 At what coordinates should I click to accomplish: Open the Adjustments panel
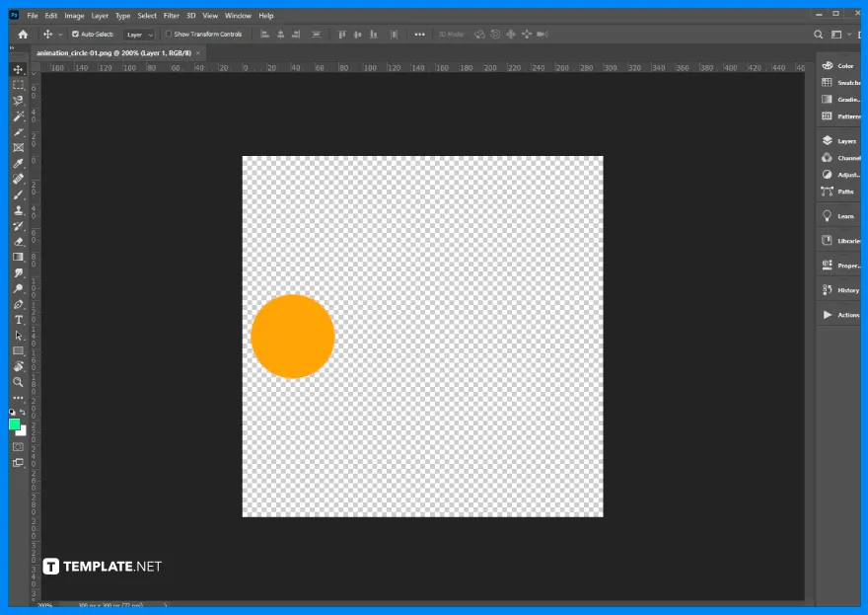click(839, 174)
